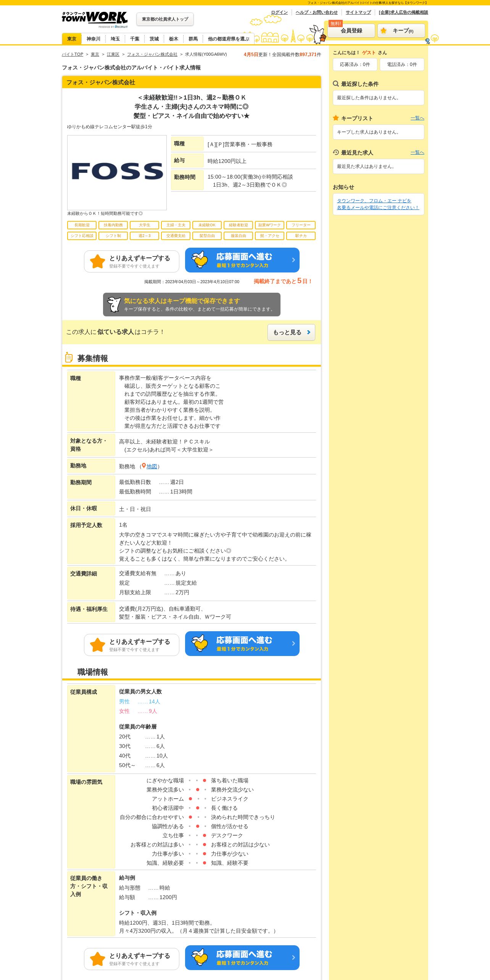Select the 茨城 region tab
Image resolution: width=490 pixels, height=980 pixels.
click(x=154, y=39)
